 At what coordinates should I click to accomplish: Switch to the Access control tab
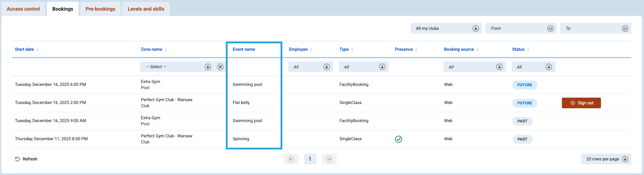[23, 9]
